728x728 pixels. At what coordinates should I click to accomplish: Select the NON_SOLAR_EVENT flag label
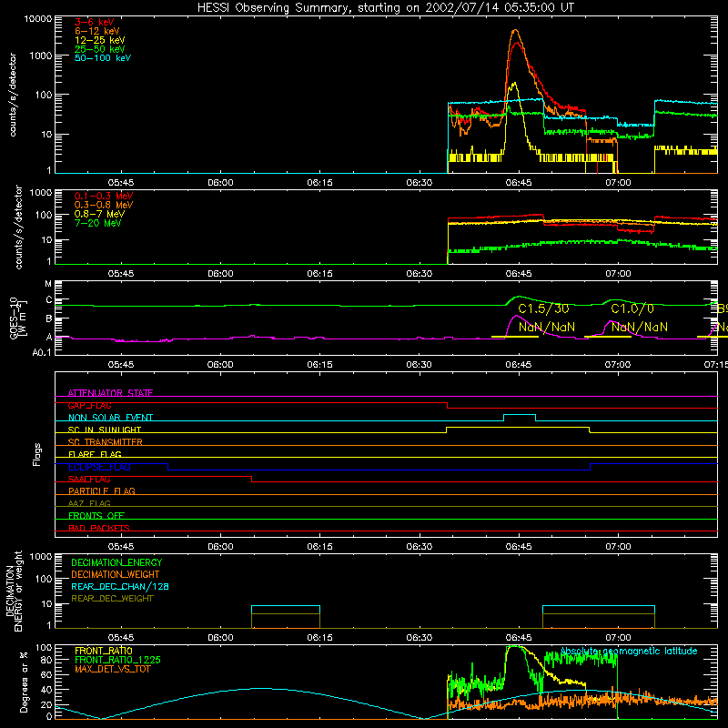point(110,418)
